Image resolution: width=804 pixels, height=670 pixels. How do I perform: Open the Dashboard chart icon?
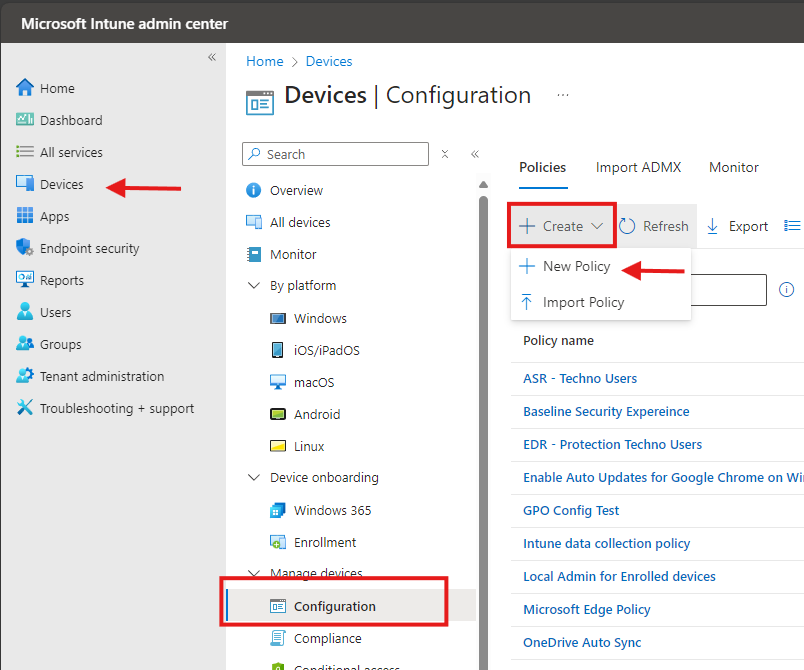25,119
